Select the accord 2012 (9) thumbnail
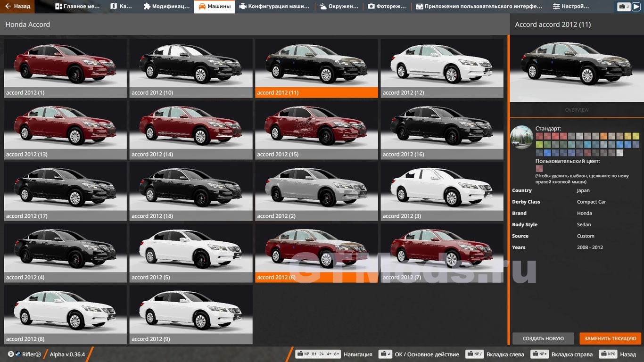The width and height of the screenshot is (644, 362). [191, 314]
